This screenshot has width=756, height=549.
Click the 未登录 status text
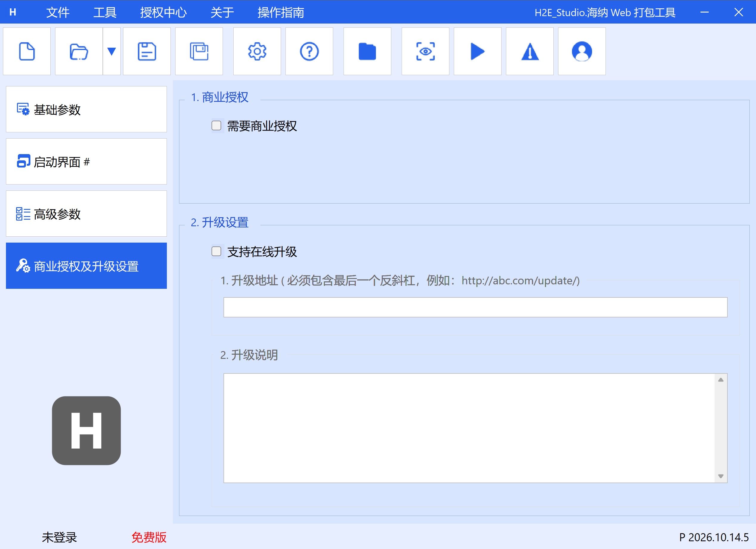tap(59, 537)
